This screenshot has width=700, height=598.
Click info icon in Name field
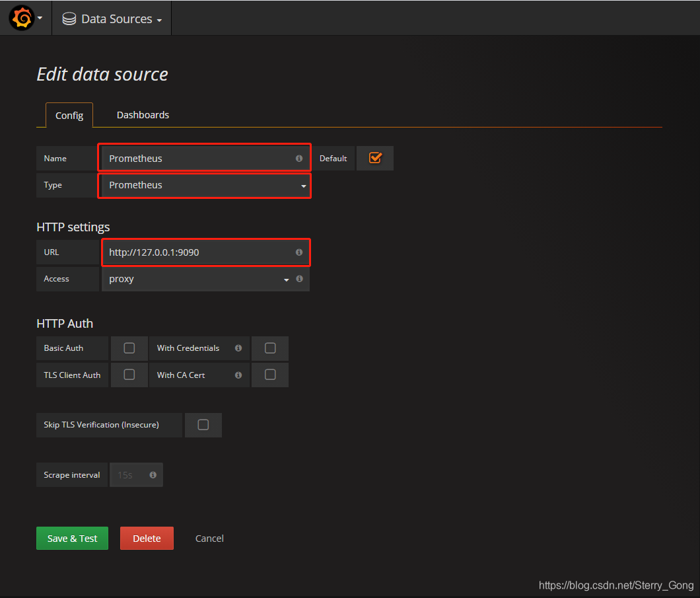coord(299,159)
